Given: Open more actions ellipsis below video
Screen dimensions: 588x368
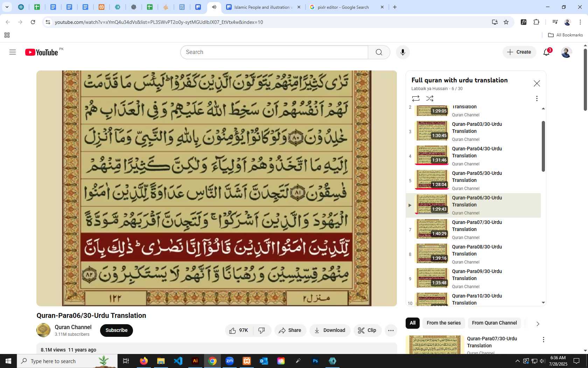Looking at the screenshot, I should (391, 330).
